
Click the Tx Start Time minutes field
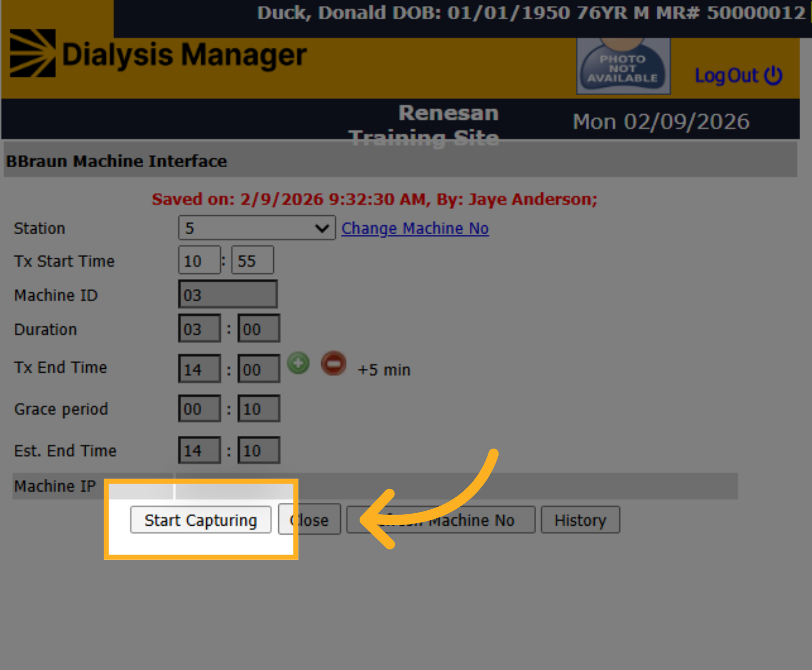[x=252, y=260]
